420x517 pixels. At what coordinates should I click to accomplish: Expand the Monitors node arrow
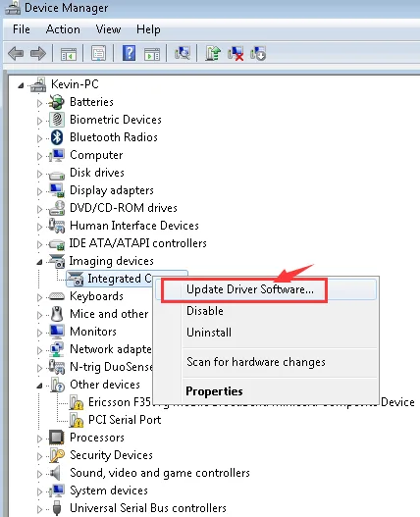tap(39, 333)
